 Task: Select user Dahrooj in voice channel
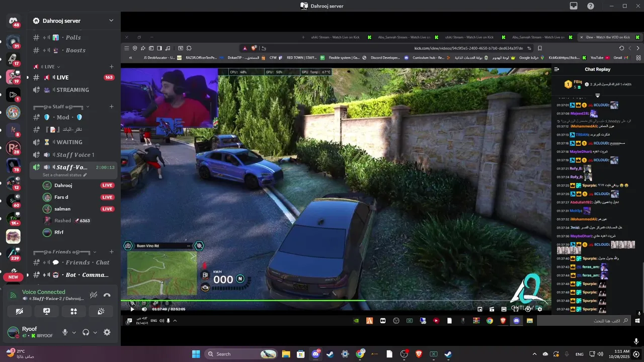[x=78, y=186]
